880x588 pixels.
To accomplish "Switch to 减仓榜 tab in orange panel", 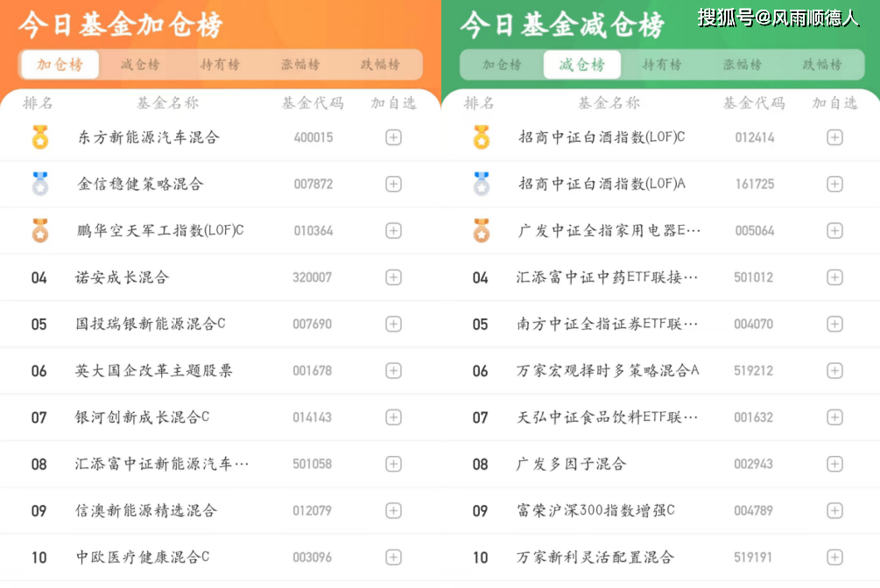I will 140,65.
